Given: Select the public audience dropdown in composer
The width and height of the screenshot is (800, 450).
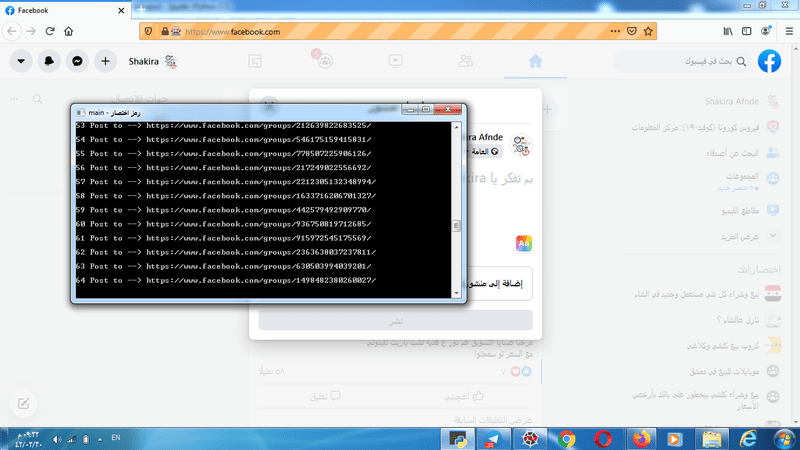Looking at the screenshot, I should point(484,152).
